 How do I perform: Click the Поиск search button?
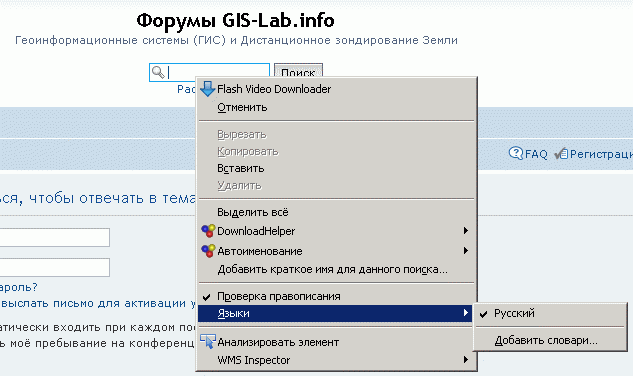click(x=298, y=70)
